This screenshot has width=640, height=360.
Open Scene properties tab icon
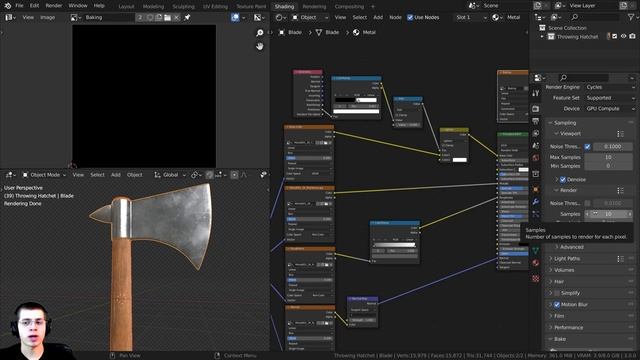click(536, 146)
